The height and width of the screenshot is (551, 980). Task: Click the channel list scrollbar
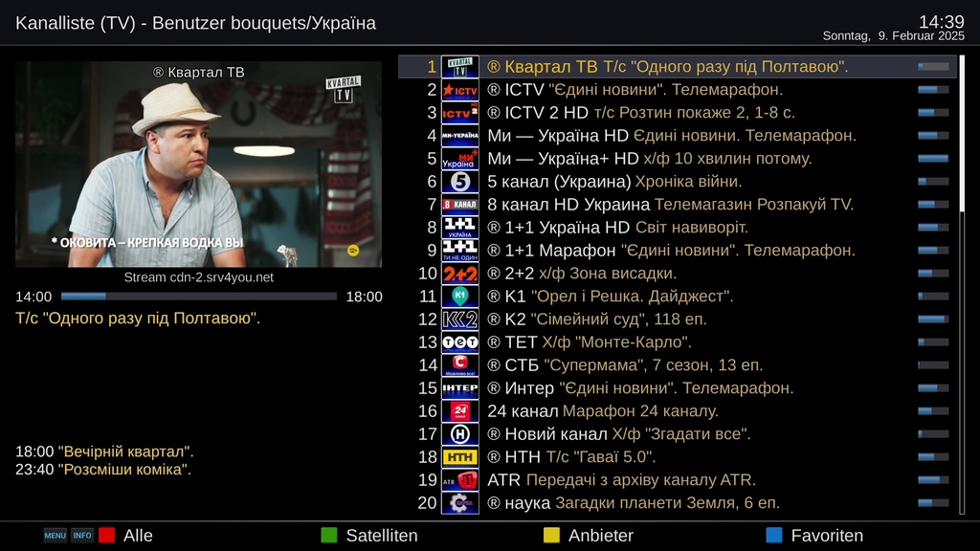pos(962,285)
